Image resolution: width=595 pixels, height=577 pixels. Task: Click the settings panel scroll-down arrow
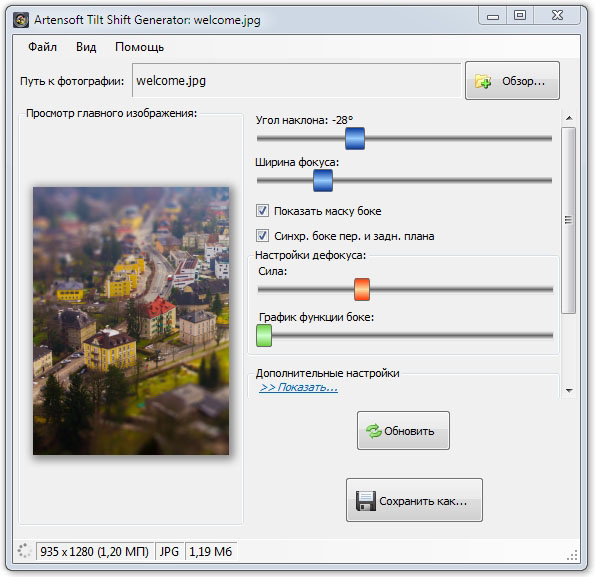(569, 390)
